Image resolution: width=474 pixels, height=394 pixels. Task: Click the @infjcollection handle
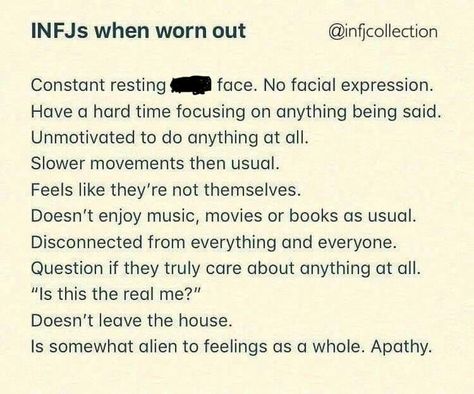click(383, 32)
